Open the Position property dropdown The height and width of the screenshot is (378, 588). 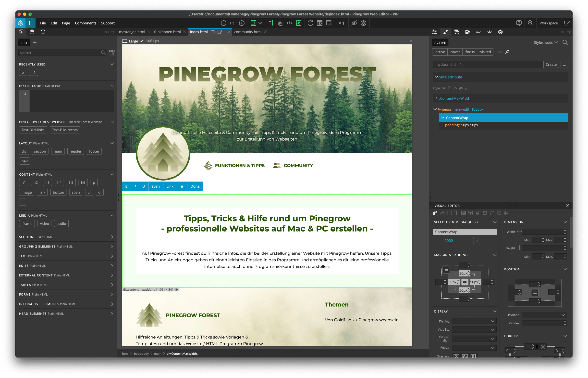(544, 315)
